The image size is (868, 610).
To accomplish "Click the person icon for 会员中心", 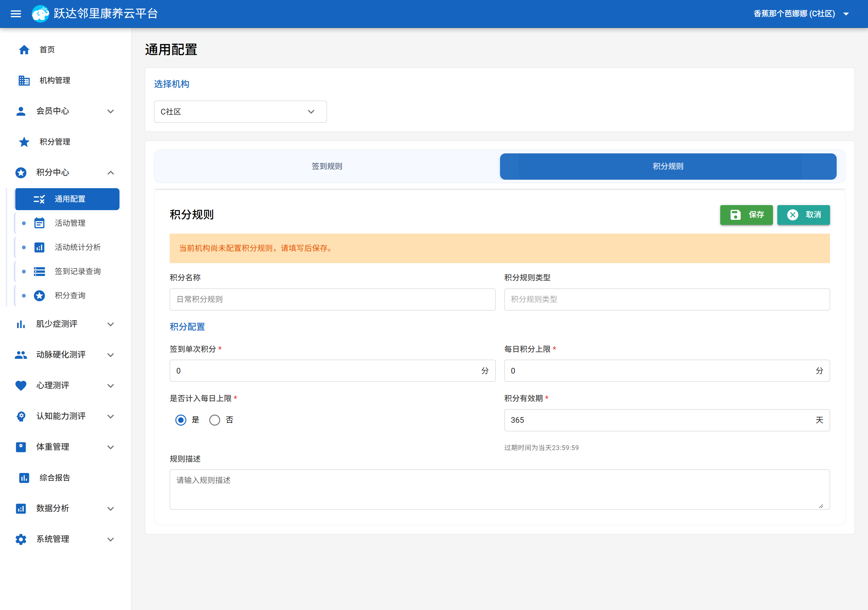I will [x=21, y=111].
